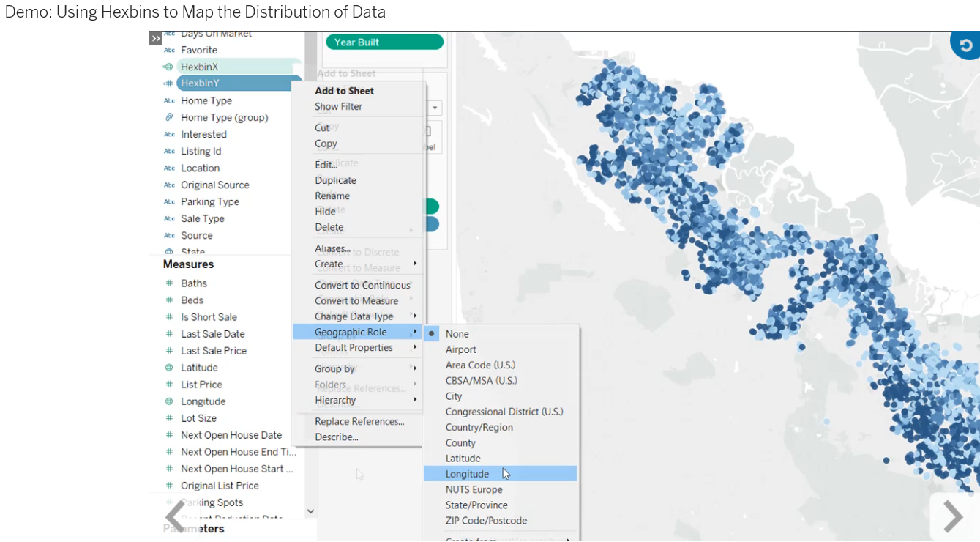This screenshot has height=542, width=980.
Task: Click the type icon beside HexbinY
Action: 168,83
